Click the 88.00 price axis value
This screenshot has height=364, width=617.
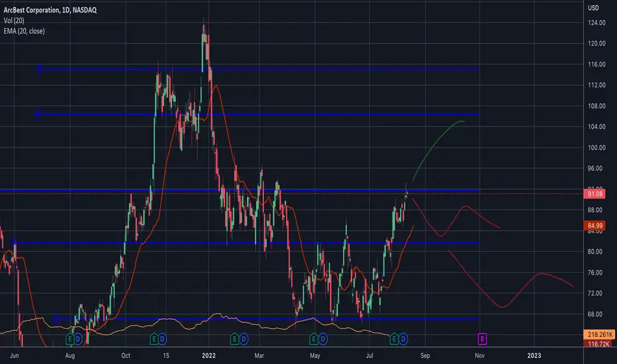pos(595,210)
